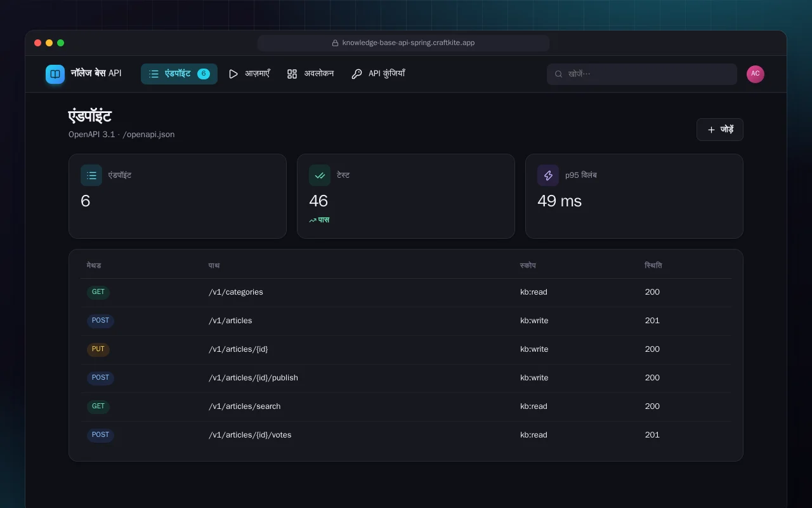Click the API कुंजियाँ key icon
Screen dimensions: 812x508
click(357, 74)
